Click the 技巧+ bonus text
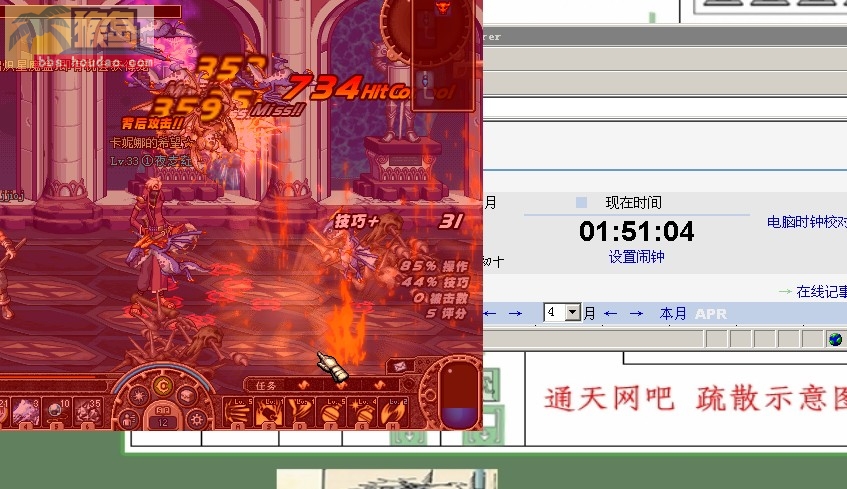Screen dimensions: 847x489 [x=357, y=221]
